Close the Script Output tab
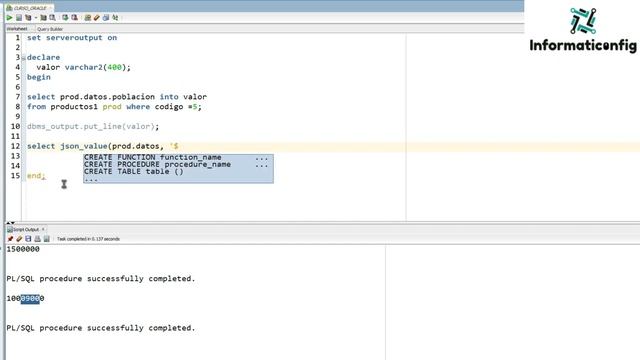The width and height of the screenshot is (640, 360). click(43, 229)
